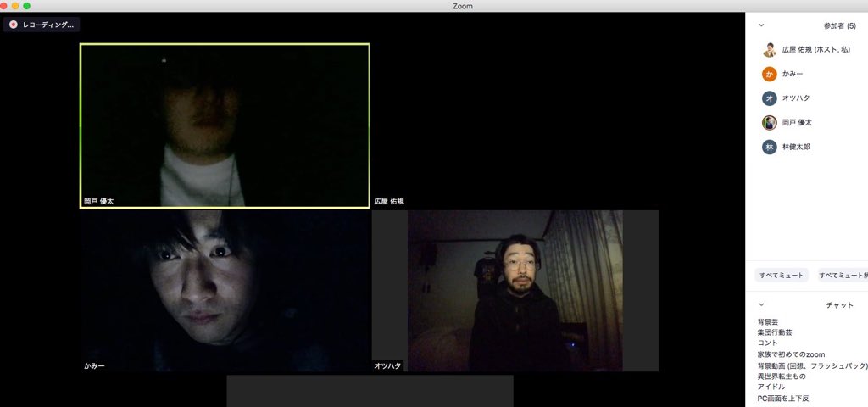Click 岡戸 優太 avatar in participants list
The width and height of the screenshot is (868, 407).
pyautogui.click(x=770, y=122)
